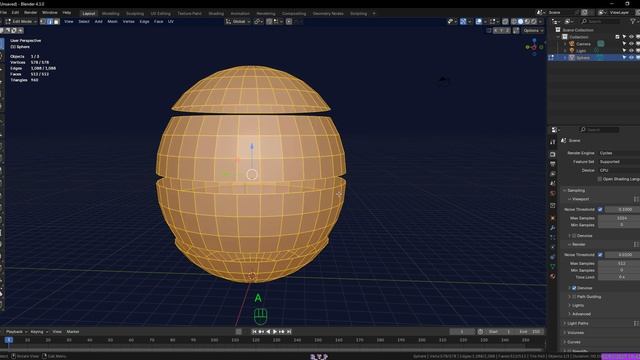This screenshot has height=360, width=640.
Task: Toggle Render Denoise checkbox
Action: click(574, 288)
